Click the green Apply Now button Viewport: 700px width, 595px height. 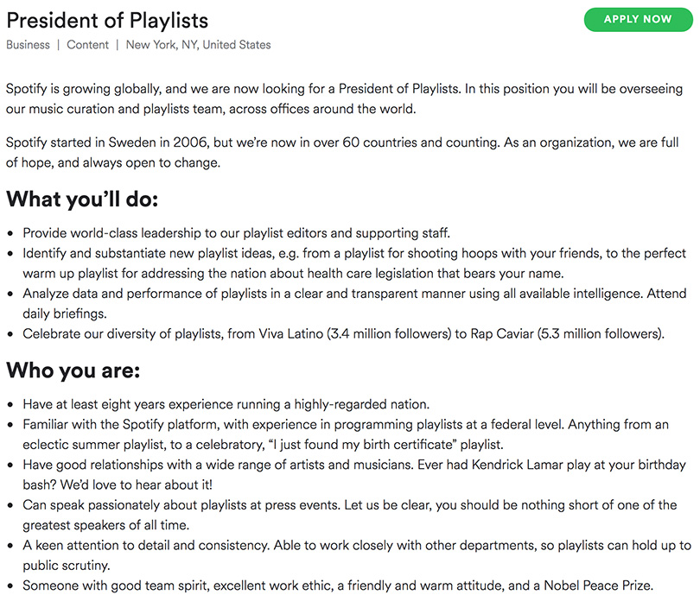[638, 19]
